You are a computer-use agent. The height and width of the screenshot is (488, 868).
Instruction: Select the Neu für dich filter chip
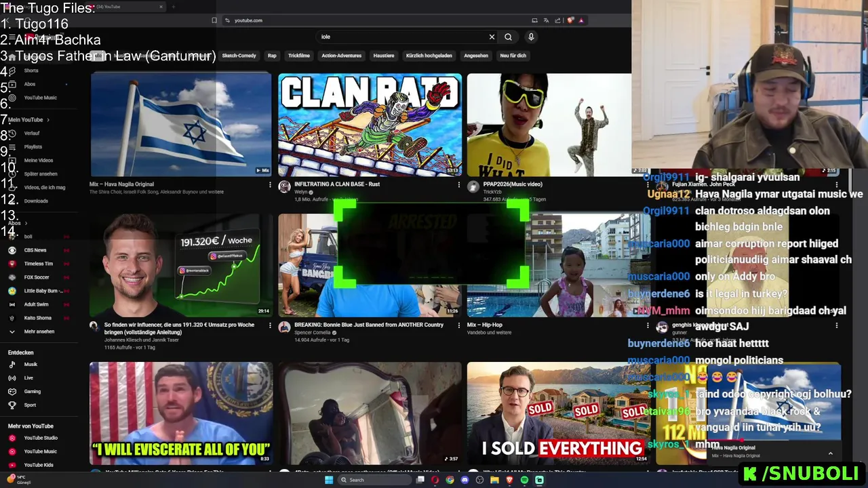[513, 56]
